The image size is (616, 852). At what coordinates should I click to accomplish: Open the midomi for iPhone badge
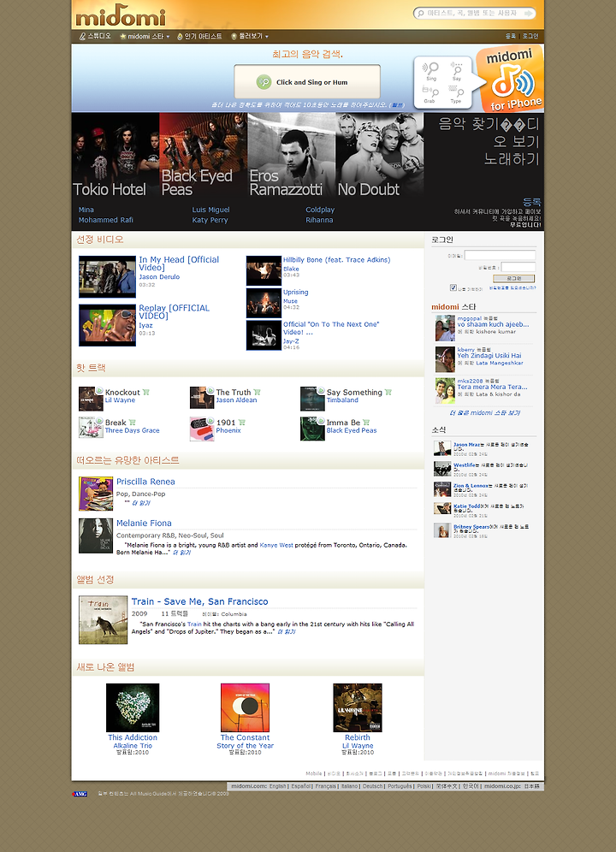[509, 79]
